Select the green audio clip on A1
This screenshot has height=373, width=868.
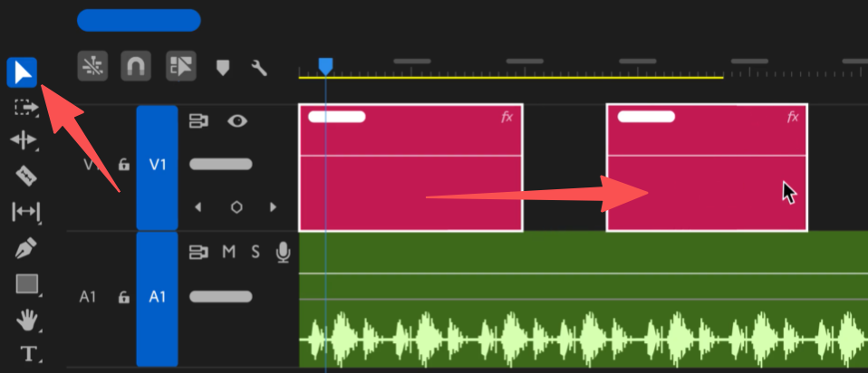coord(583,300)
